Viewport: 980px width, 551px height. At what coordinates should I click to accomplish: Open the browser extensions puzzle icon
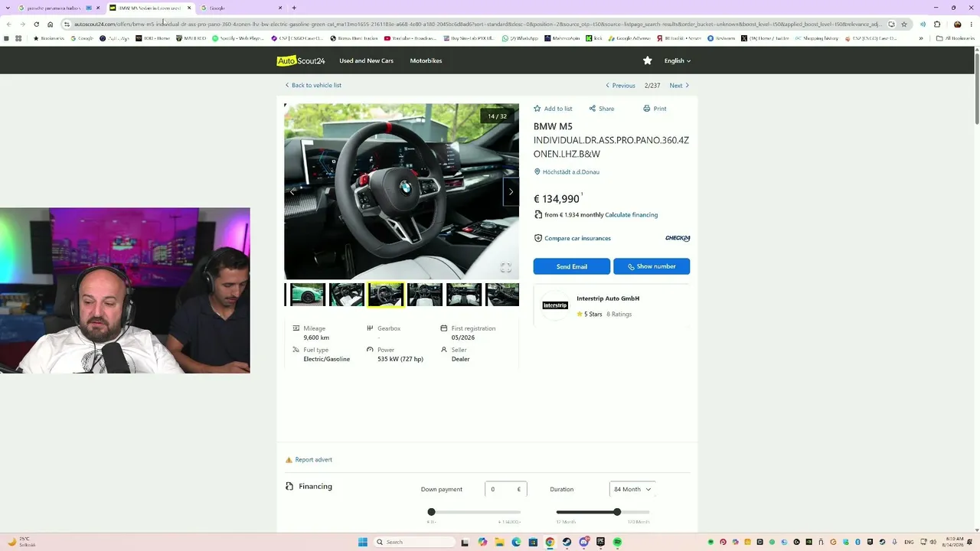[x=937, y=24]
